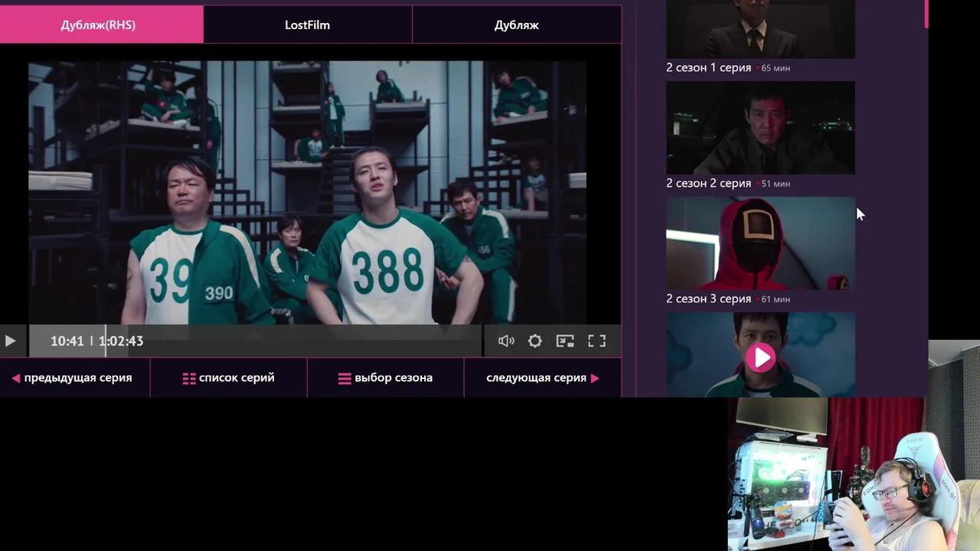Switch to the plain Дубляж tab

pos(517,24)
